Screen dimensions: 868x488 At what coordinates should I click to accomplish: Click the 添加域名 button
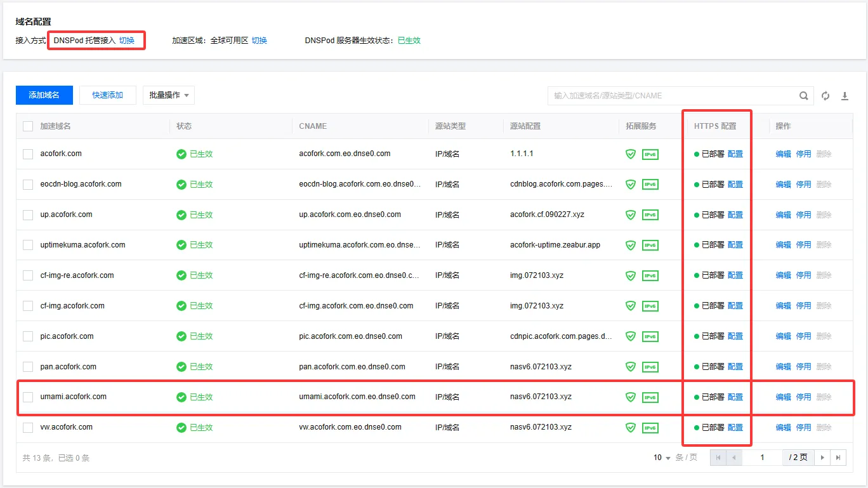[x=44, y=95]
